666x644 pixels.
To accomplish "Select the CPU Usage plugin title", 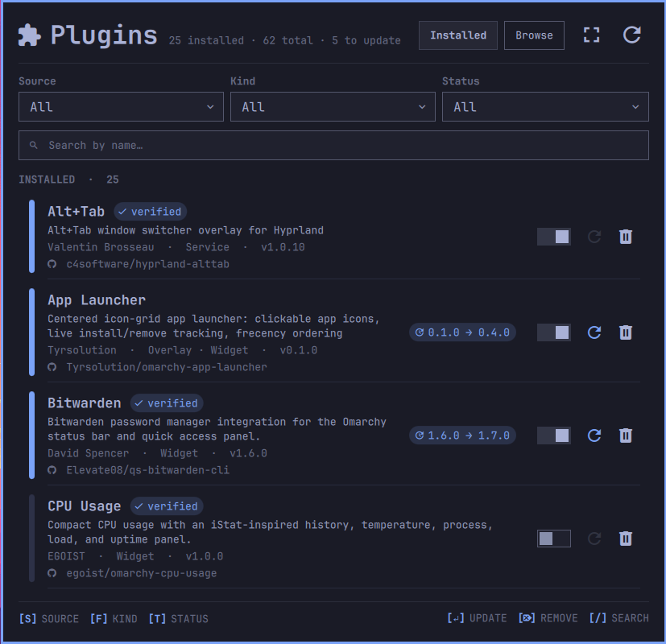I will (84, 506).
